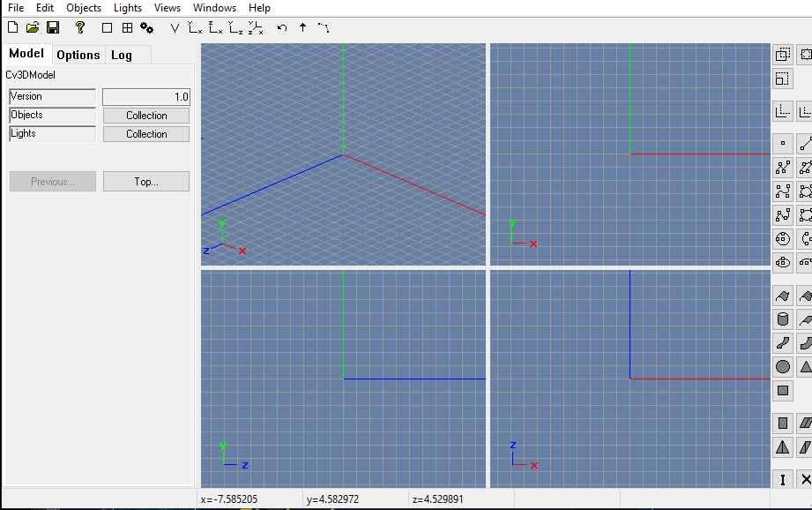Click the undo curved arrow icon
The height and width of the screenshot is (510, 812).
(x=282, y=28)
